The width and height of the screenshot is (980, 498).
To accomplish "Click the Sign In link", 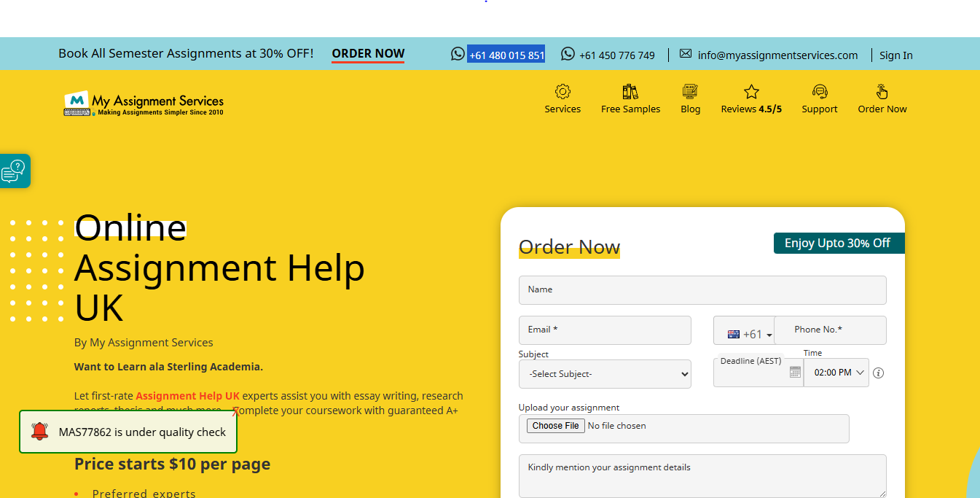I will click(895, 55).
